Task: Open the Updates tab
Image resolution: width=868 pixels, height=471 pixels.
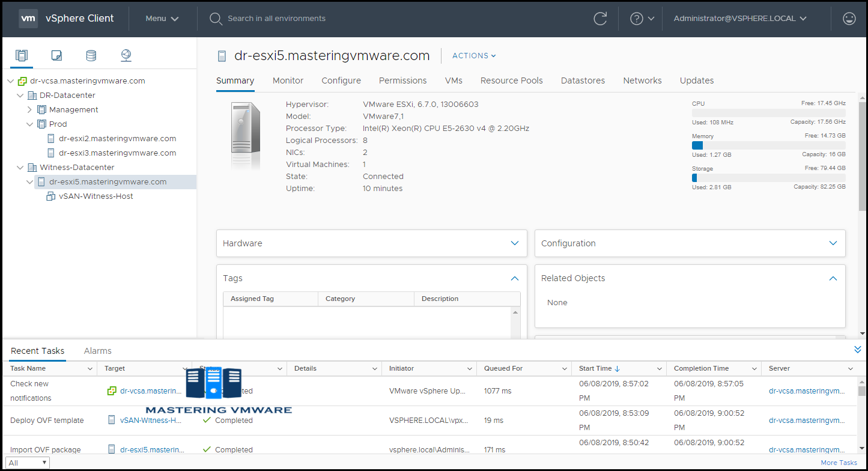Action: [697, 81]
